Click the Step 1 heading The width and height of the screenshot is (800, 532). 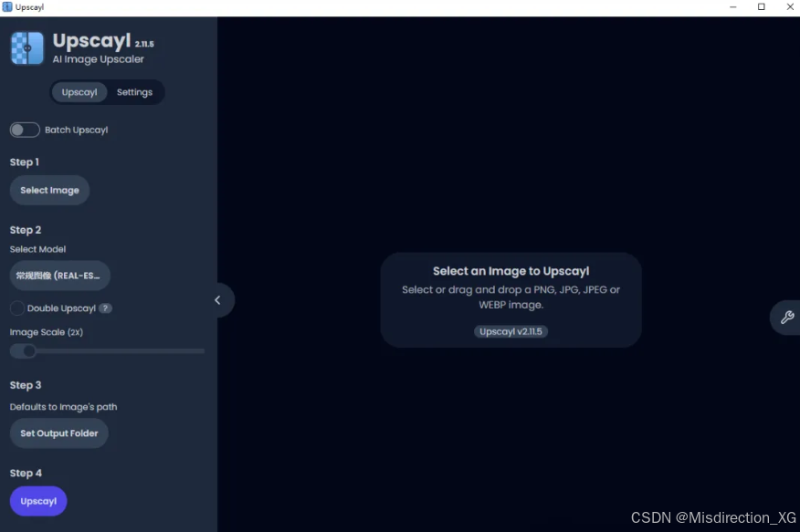[25, 162]
